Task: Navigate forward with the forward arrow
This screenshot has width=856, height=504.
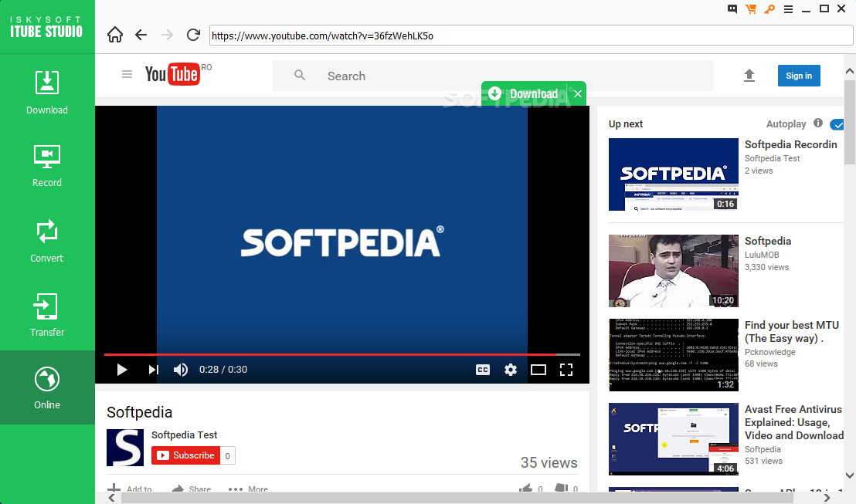Action: [167, 35]
